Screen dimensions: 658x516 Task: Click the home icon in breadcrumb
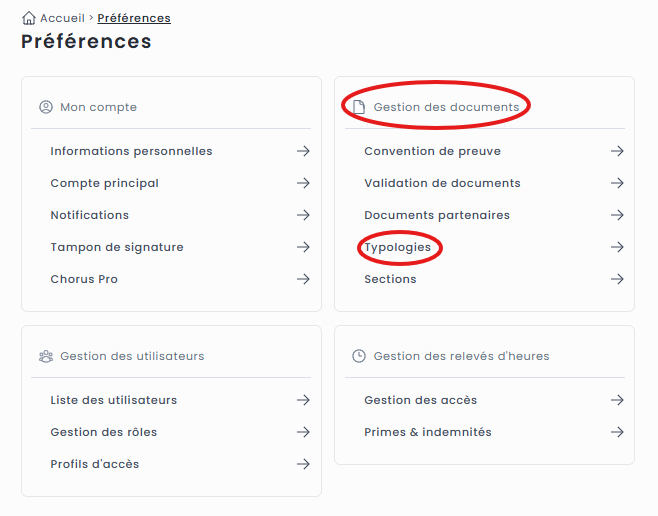point(28,18)
